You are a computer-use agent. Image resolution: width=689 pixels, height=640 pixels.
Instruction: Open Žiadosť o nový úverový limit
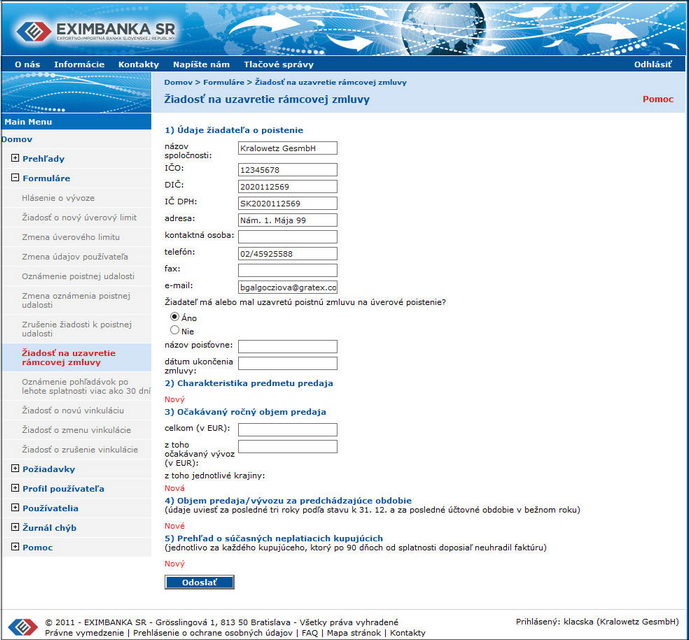pos(79,217)
